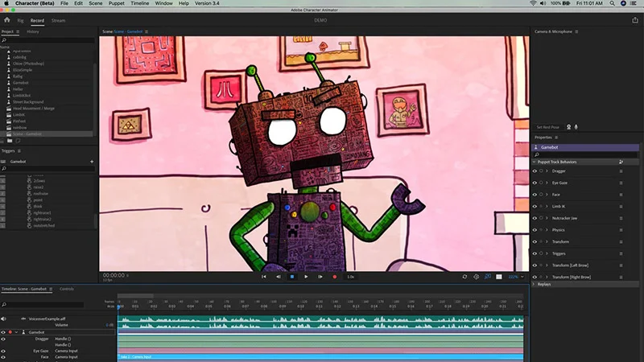
Task: Open the Scene panel menu icon
Action: pyautogui.click(x=147, y=31)
